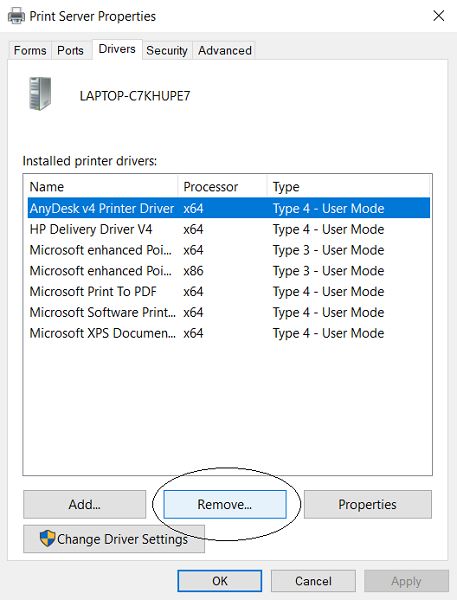Click Type 4 - User Mode of XPS driver

(x=328, y=333)
